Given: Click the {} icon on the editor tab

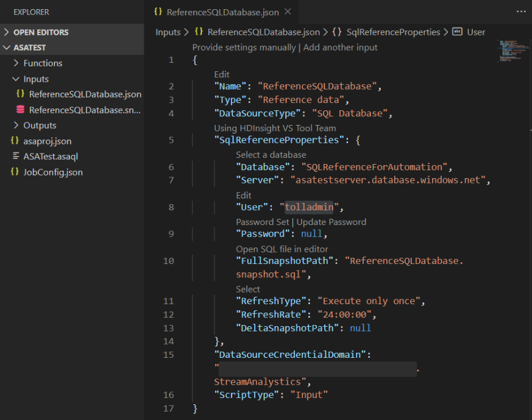Looking at the screenshot, I should pos(157,11).
